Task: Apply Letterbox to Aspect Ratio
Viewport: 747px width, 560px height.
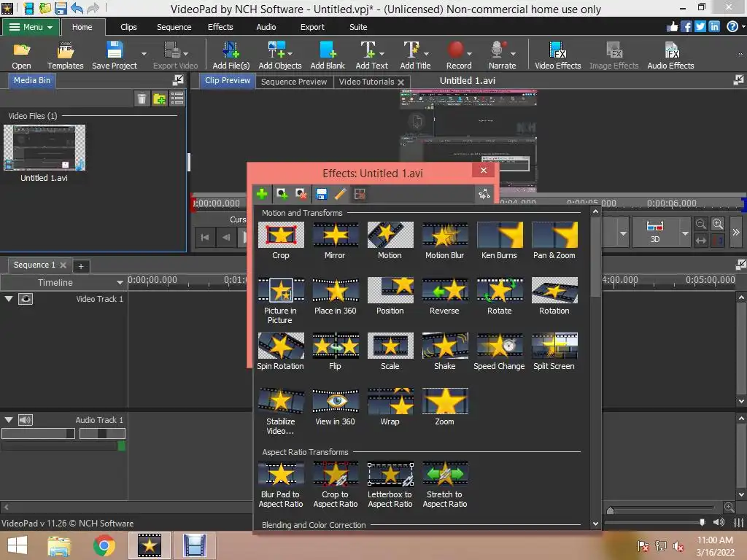Action: pos(390,484)
